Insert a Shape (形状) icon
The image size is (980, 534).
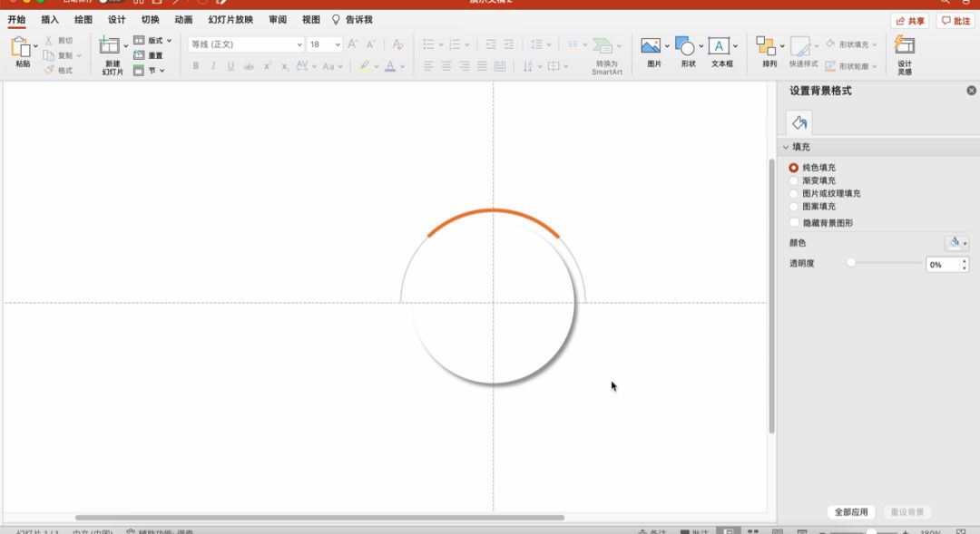tap(685, 45)
